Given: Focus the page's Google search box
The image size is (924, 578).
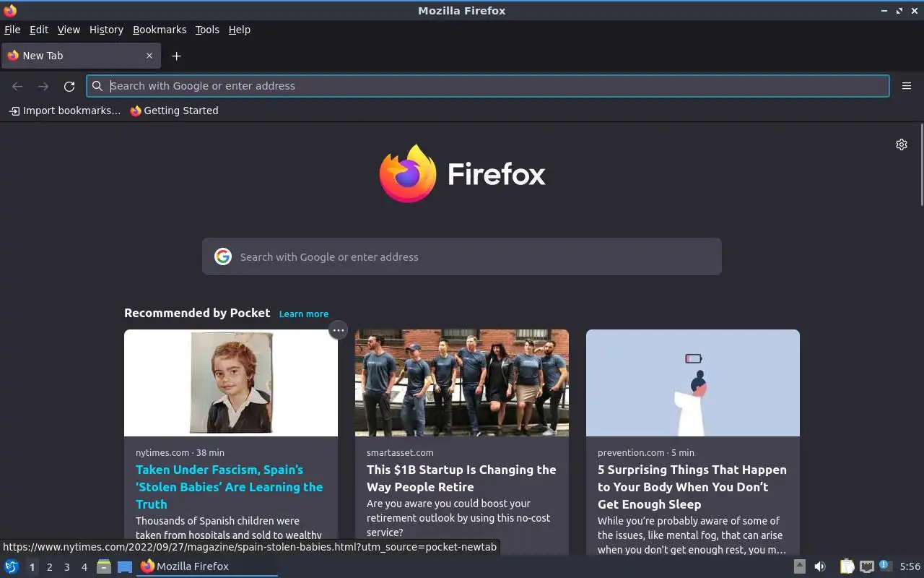Looking at the screenshot, I should pyautogui.click(x=462, y=256).
